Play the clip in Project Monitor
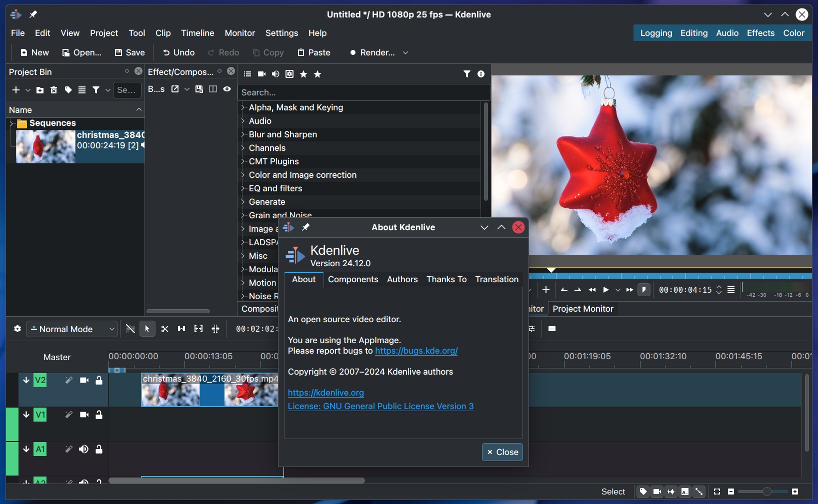This screenshot has width=818, height=504. (606, 290)
